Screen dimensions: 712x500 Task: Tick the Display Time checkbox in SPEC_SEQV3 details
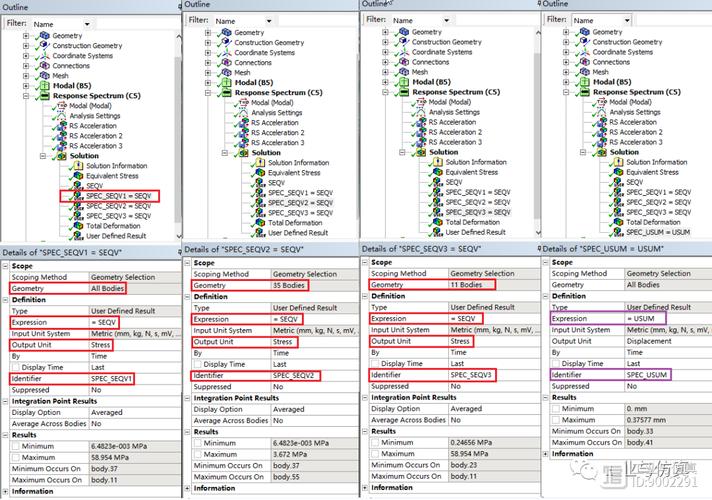[375, 363]
